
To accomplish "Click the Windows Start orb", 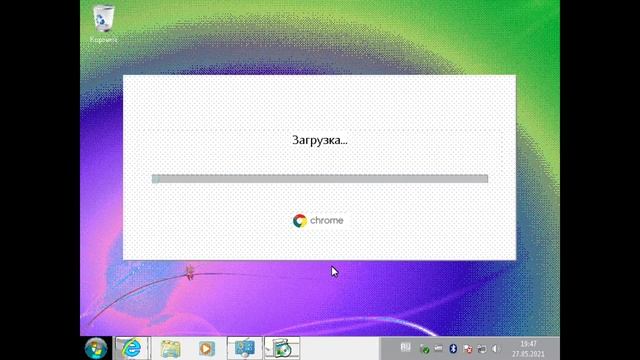I will coord(96,349).
